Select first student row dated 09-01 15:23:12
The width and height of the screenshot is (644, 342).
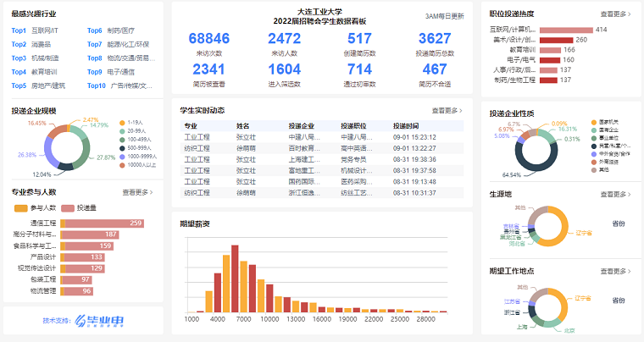tap(322, 136)
